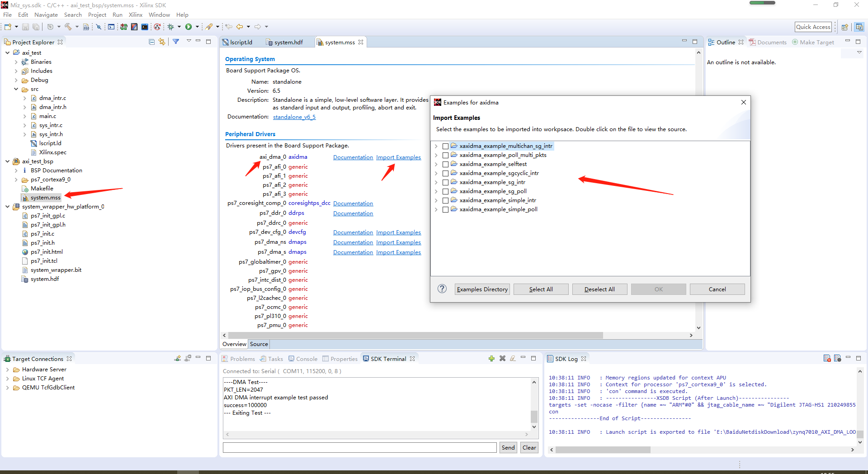The width and height of the screenshot is (868, 474).
Task: Expand xaxidma_example_selftest tree node
Action: click(x=436, y=164)
